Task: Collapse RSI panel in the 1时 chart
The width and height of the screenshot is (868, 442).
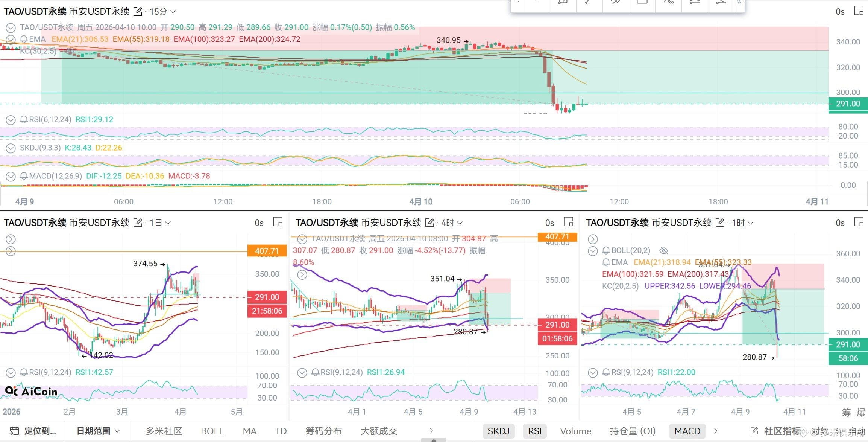Action: tap(593, 372)
